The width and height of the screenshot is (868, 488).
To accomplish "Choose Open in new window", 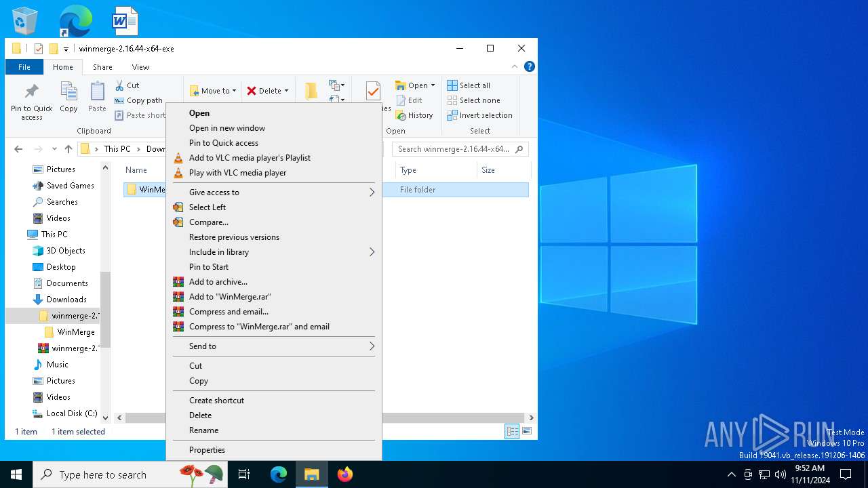I will [x=273, y=128].
